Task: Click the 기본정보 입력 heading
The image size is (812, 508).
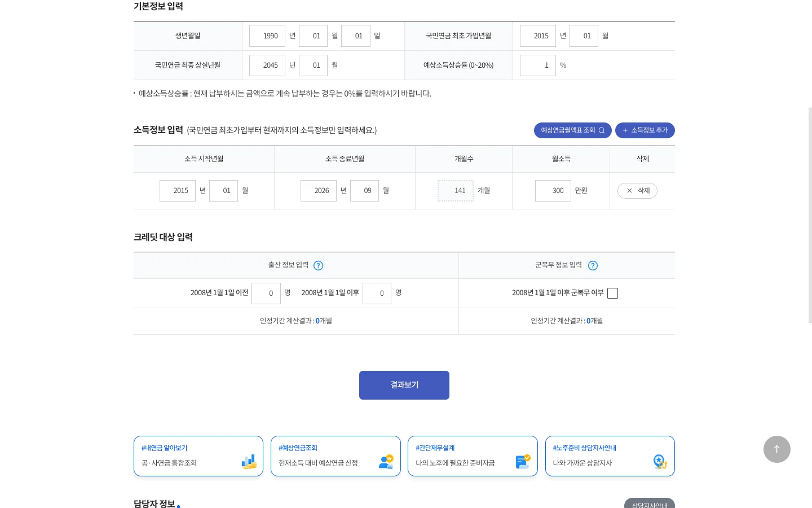Action: [158, 6]
